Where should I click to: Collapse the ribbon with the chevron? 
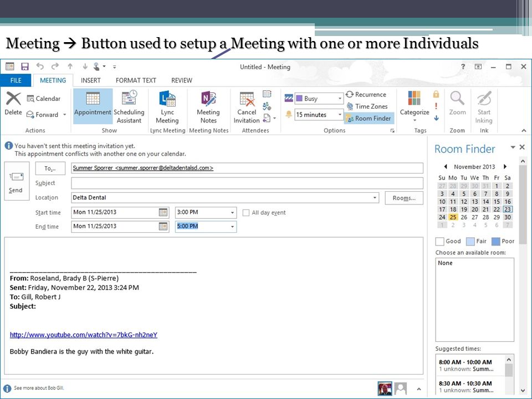point(524,131)
